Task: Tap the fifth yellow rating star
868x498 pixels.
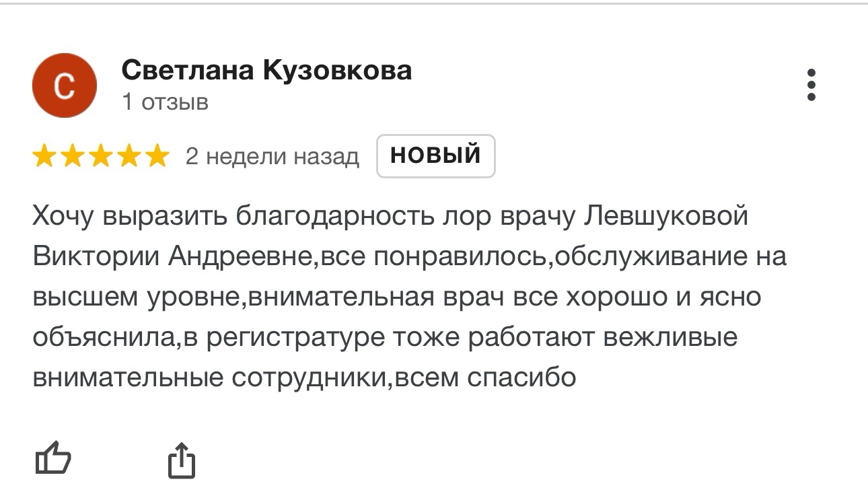Action: pyautogui.click(x=157, y=156)
